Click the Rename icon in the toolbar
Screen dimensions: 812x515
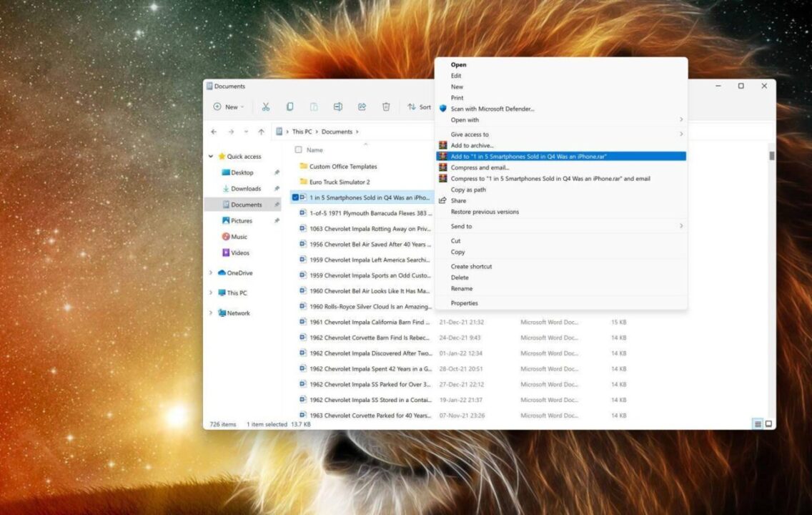[337, 106]
